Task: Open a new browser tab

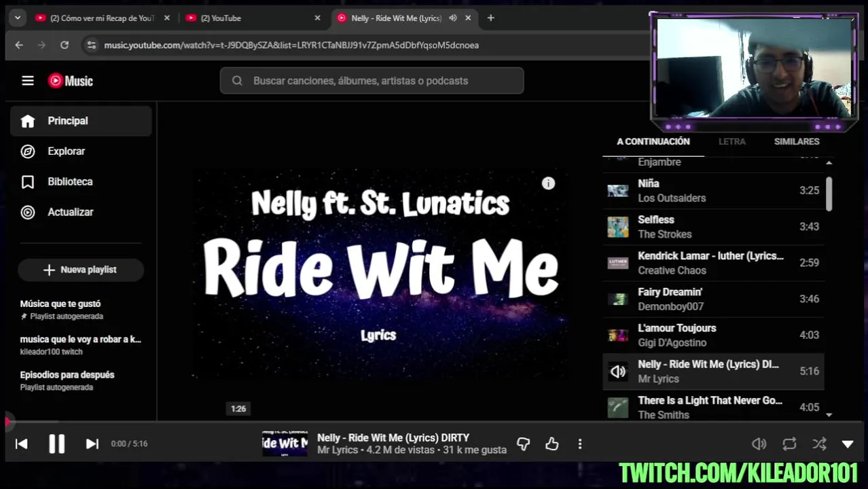Action: [490, 18]
